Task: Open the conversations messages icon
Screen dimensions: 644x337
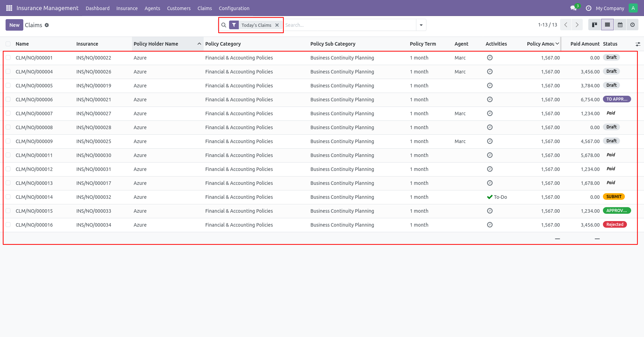Action: (573, 8)
